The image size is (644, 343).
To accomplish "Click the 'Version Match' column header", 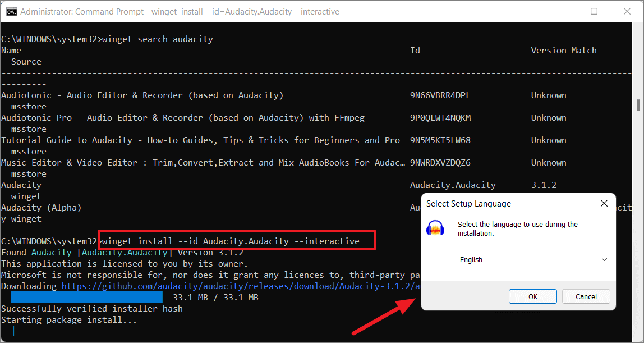I will pos(563,51).
